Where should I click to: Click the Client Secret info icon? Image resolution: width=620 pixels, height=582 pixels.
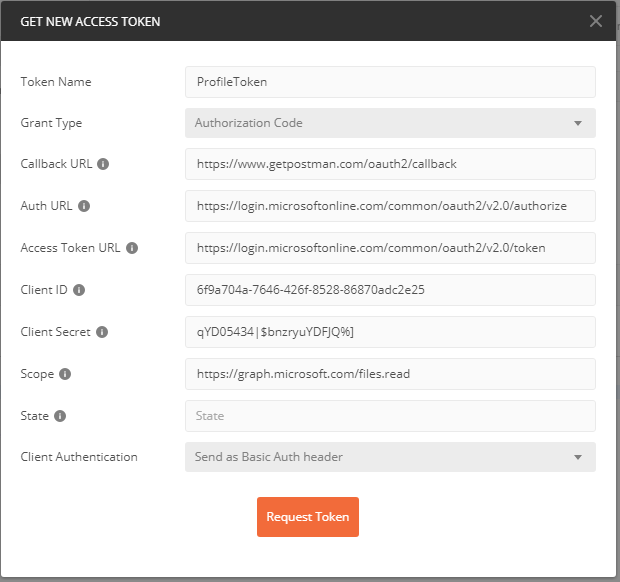point(102,332)
